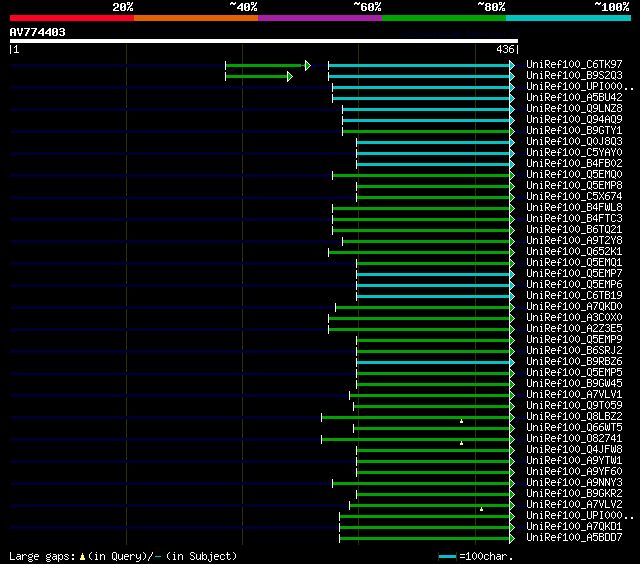Click the white AV774403 query sequence bar

[x=264, y=41]
